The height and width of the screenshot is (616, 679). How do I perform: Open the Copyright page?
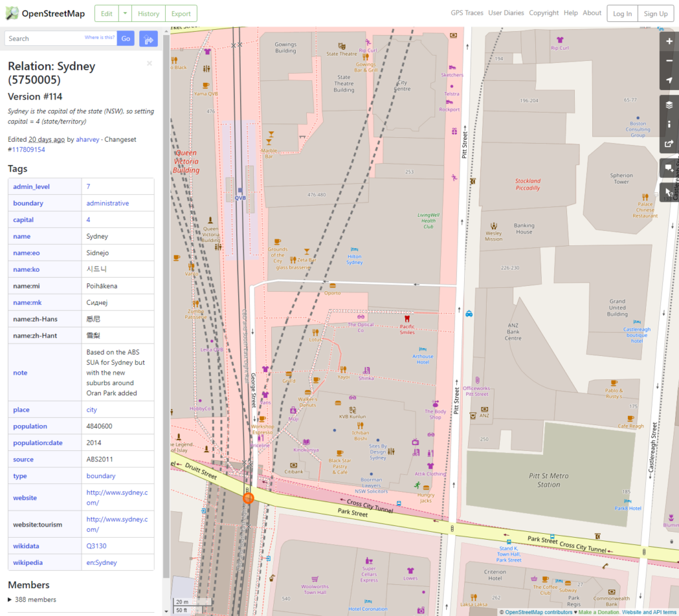tap(544, 13)
